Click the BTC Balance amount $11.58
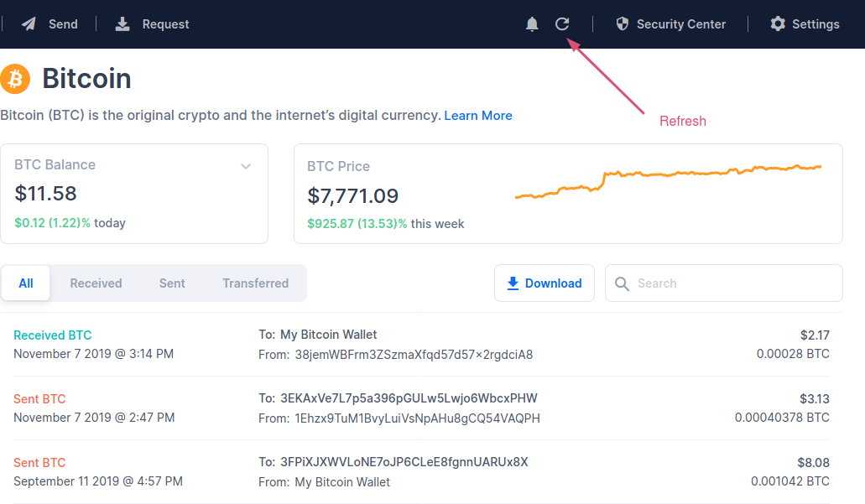Image resolution: width=865 pixels, height=504 pixels. (46, 194)
